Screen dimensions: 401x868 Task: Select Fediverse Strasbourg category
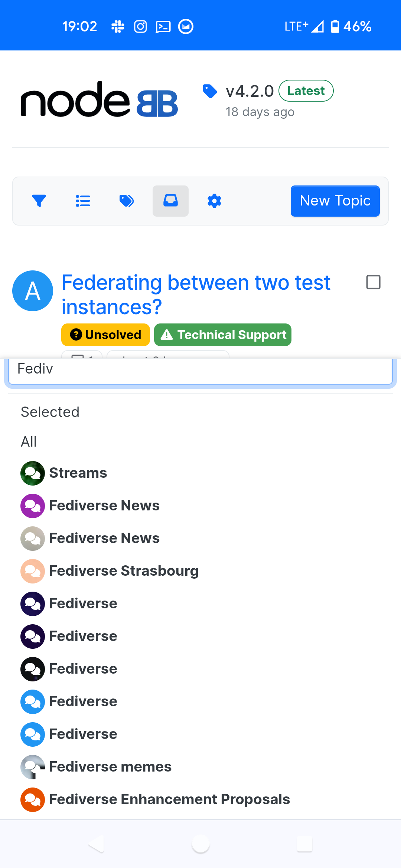pos(110,571)
